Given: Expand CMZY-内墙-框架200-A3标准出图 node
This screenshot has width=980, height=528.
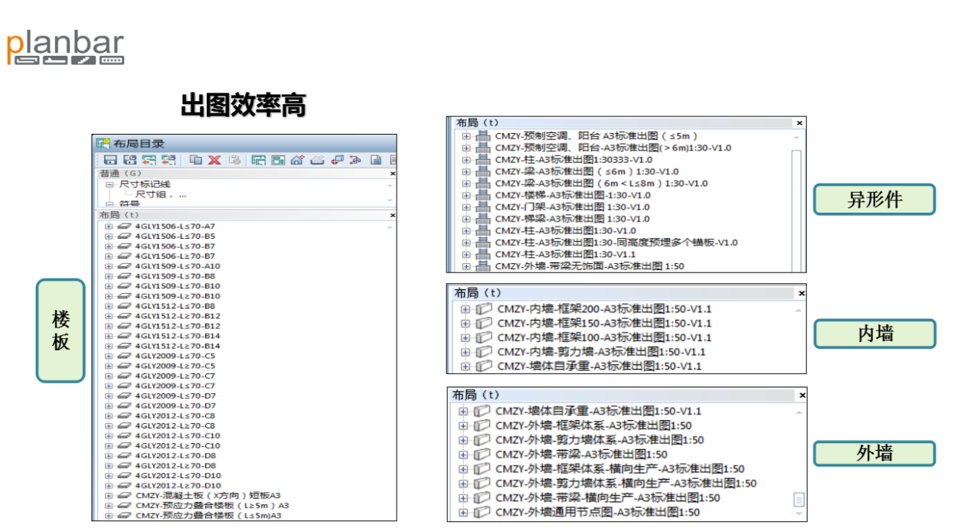Looking at the screenshot, I should [x=465, y=309].
